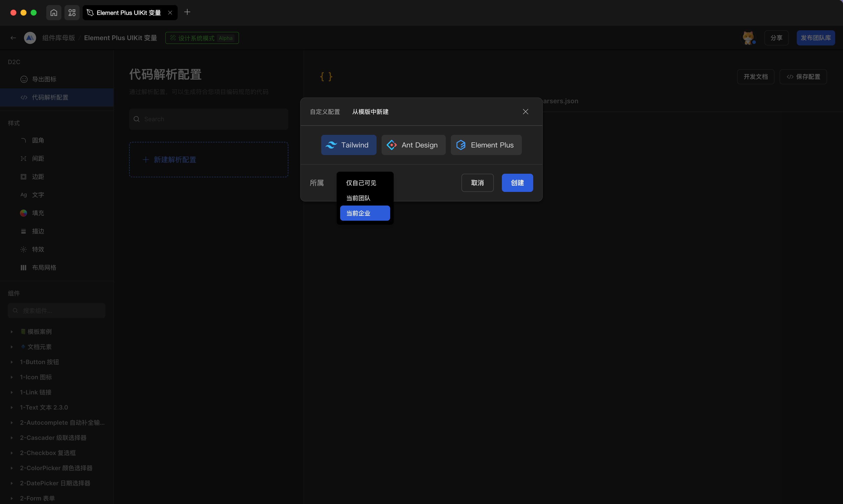
Task: Open the cat user avatar
Action: 748,38
